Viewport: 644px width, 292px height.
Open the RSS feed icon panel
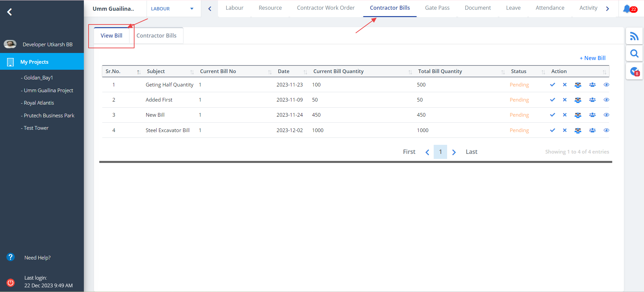[634, 36]
